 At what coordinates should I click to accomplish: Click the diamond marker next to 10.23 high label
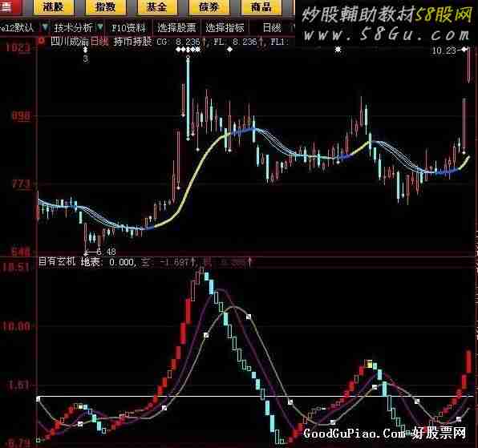click(464, 49)
